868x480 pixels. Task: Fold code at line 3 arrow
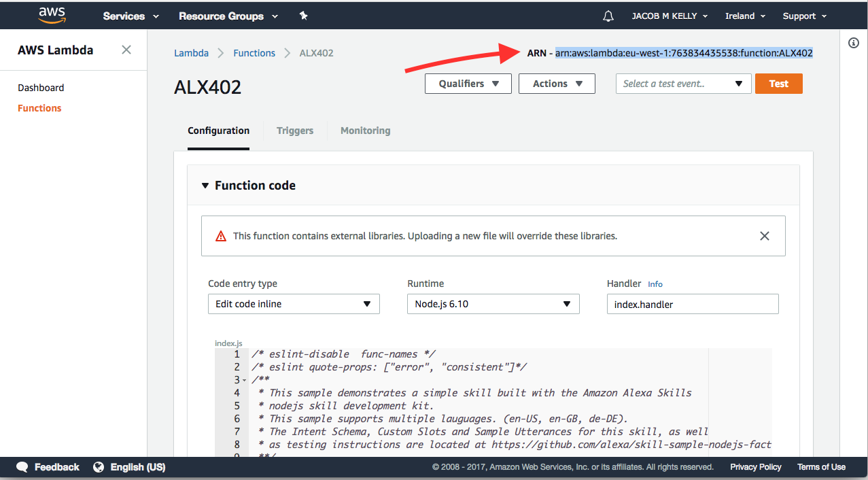[x=245, y=380]
